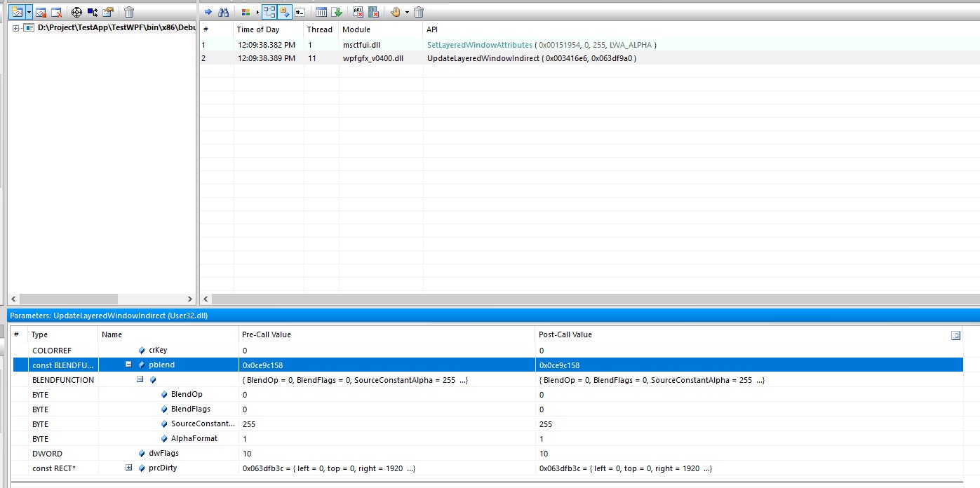The height and width of the screenshot is (488, 980).
Task: Export the captured API data
Action: coord(339,12)
